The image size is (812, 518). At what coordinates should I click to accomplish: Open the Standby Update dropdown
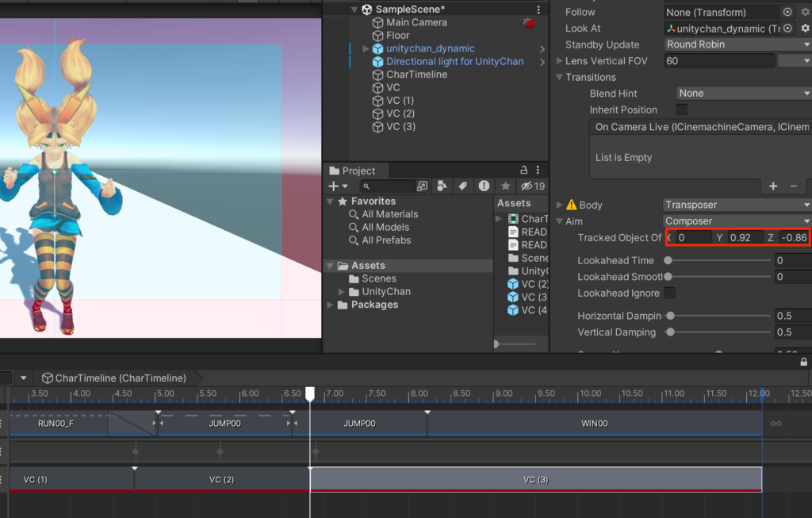coord(738,44)
